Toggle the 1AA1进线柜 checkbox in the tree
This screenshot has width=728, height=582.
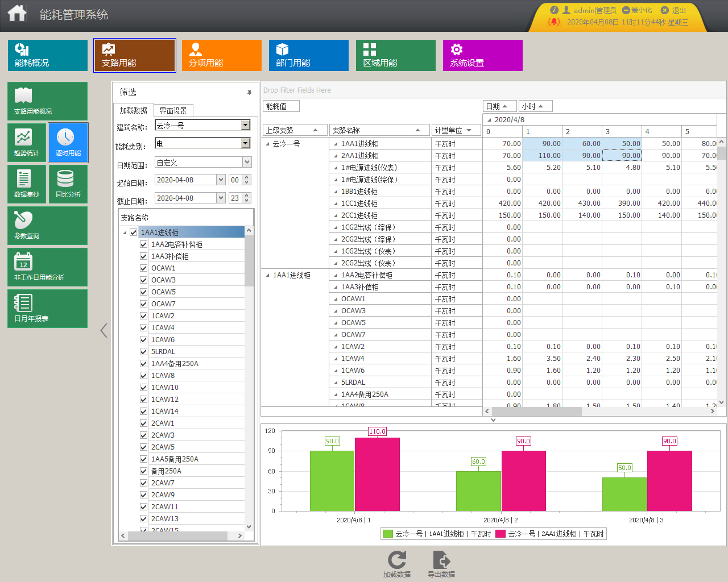[x=134, y=232]
